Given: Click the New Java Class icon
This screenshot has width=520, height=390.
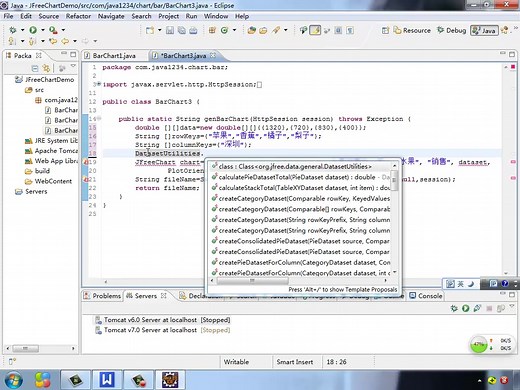Looking at the screenshot, I should [224, 30].
